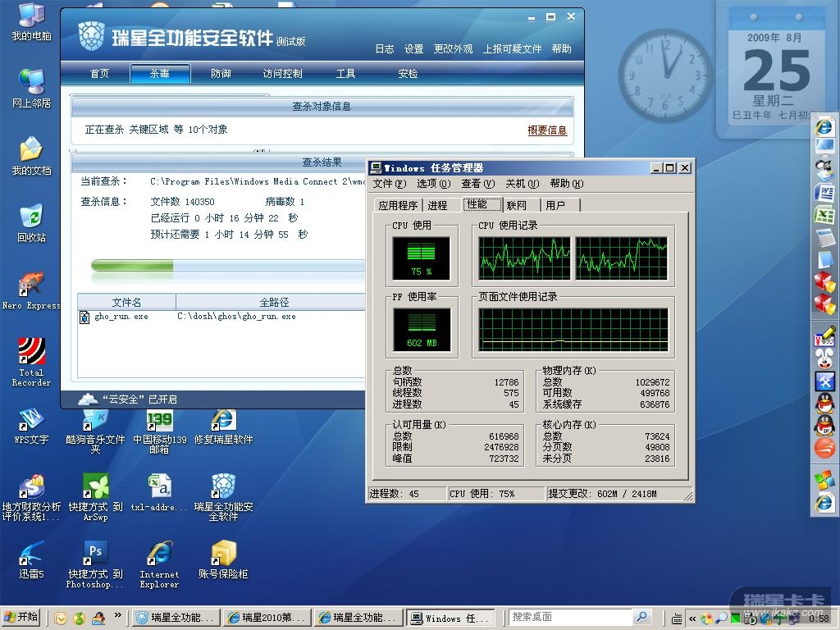
Task: Launch the Photoshop shortcut icon
Action: click(95, 565)
